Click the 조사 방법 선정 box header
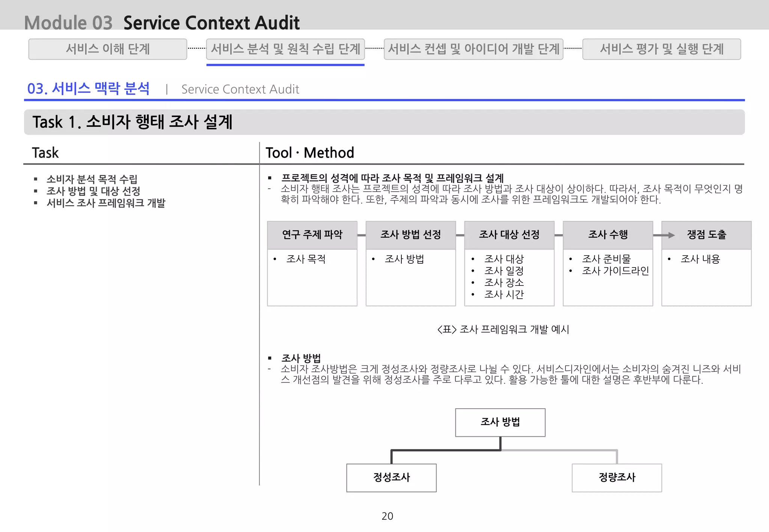Viewport: 769px width, 532px height. 411,235
